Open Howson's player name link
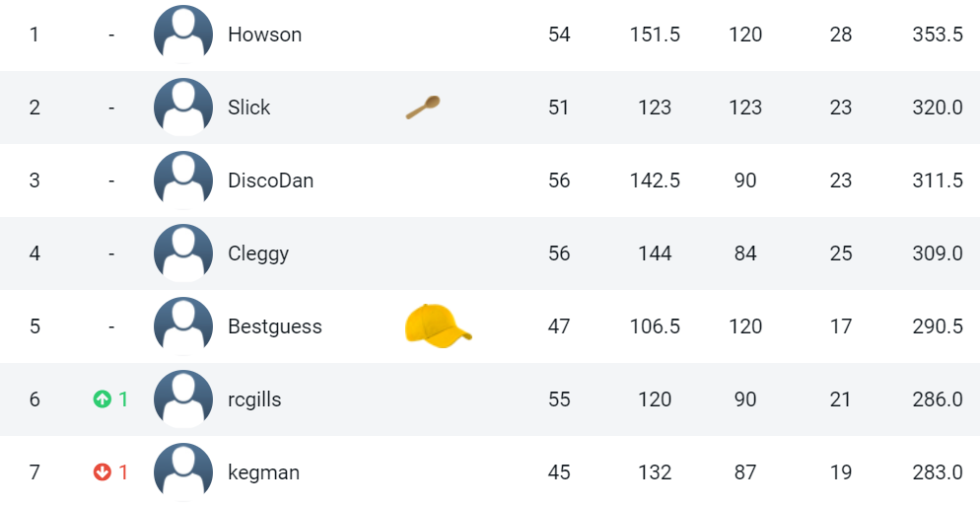This screenshot has height=507, width=980. coord(264,35)
